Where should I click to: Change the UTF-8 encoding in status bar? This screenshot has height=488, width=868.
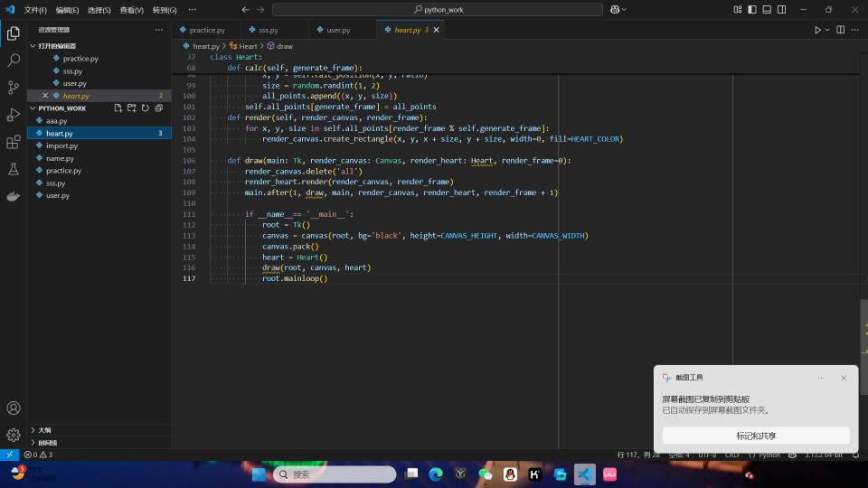(x=707, y=455)
